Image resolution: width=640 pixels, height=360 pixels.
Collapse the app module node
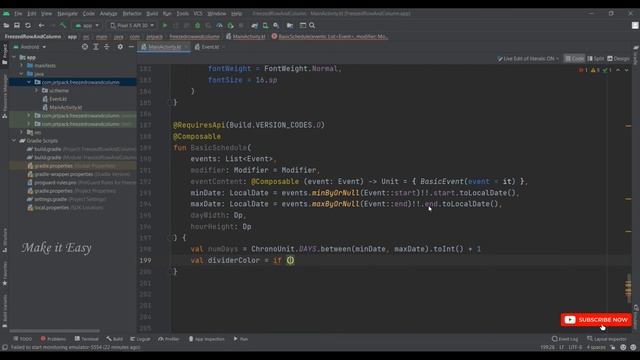point(14,57)
